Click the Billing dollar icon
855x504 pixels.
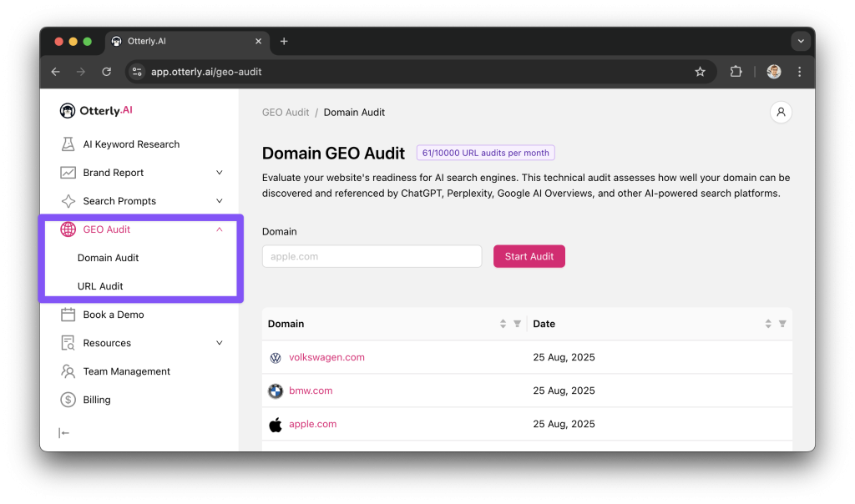68,400
